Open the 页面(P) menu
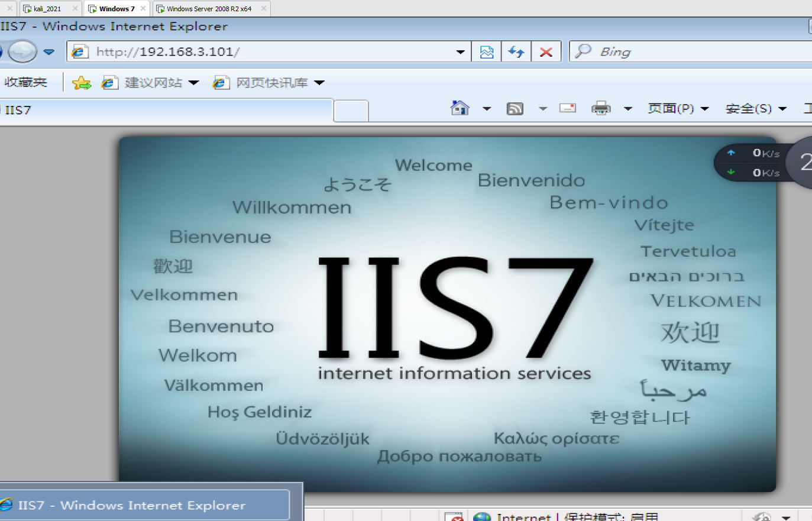The height and width of the screenshot is (521, 812). (678, 109)
